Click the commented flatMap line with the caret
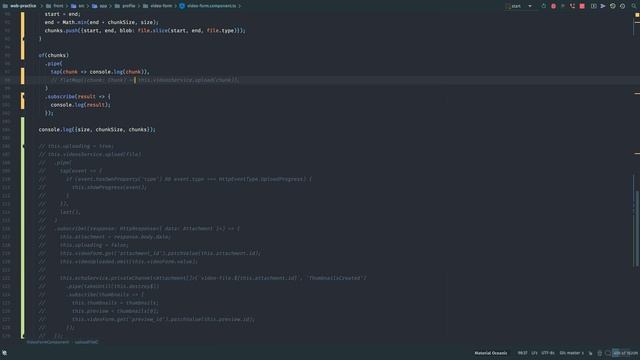 (145, 80)
